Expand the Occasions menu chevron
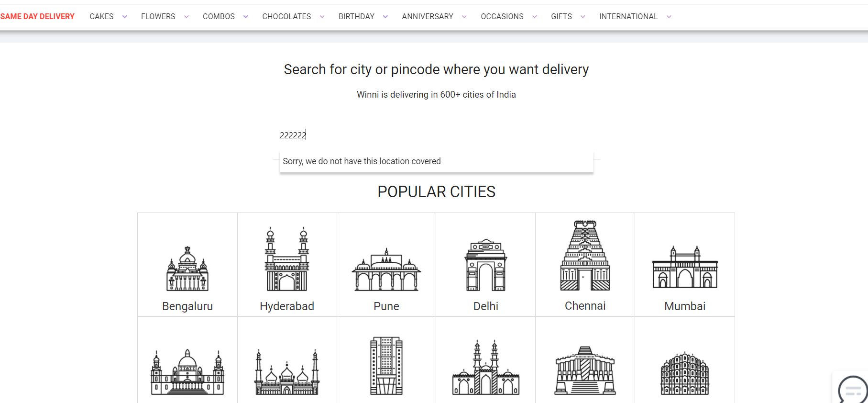This screenshot has width=868, height=403. click(535, 17)
